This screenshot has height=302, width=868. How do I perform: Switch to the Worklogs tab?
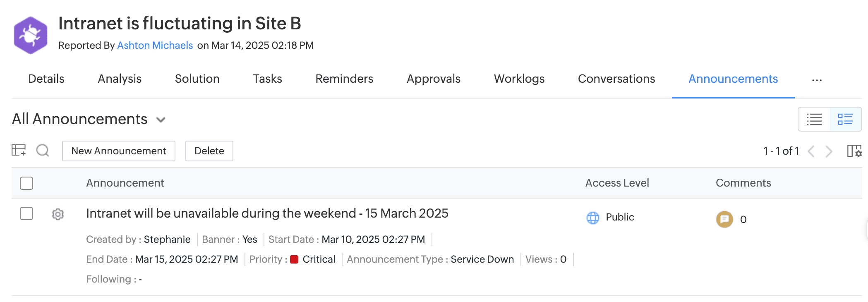pyautogui.click(x=519, y=79)
